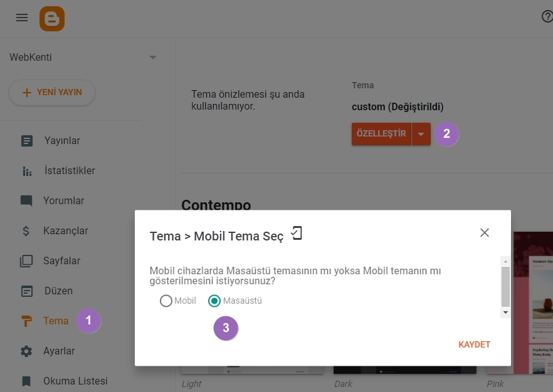This screenshot has width=553, height=392.
Task: Select the Masaüstü radio button
Action: 214,301
